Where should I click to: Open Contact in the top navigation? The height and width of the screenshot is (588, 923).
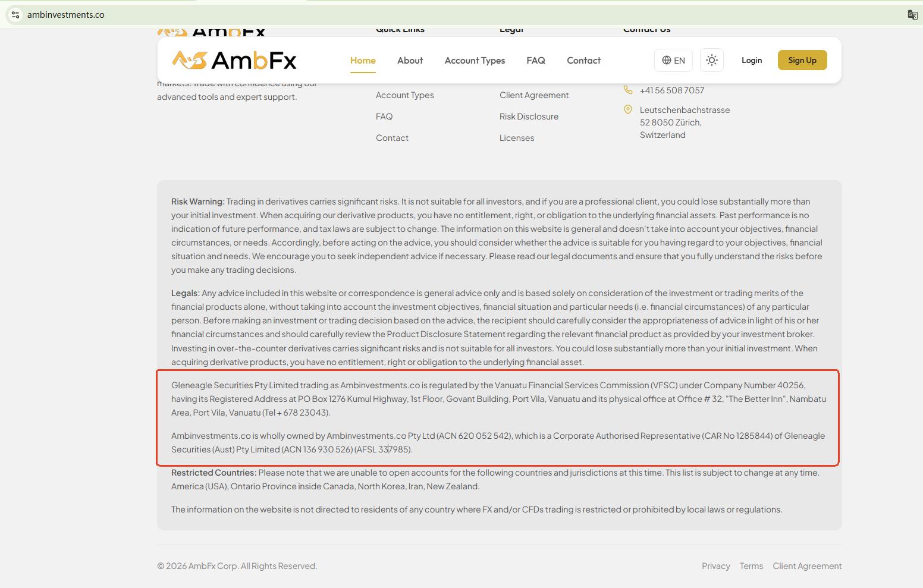pyautogui.click(x=583, y=60)
